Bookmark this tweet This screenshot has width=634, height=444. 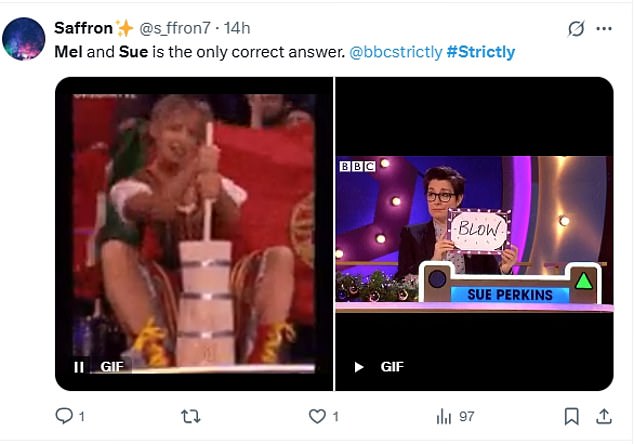click(571, 416)
